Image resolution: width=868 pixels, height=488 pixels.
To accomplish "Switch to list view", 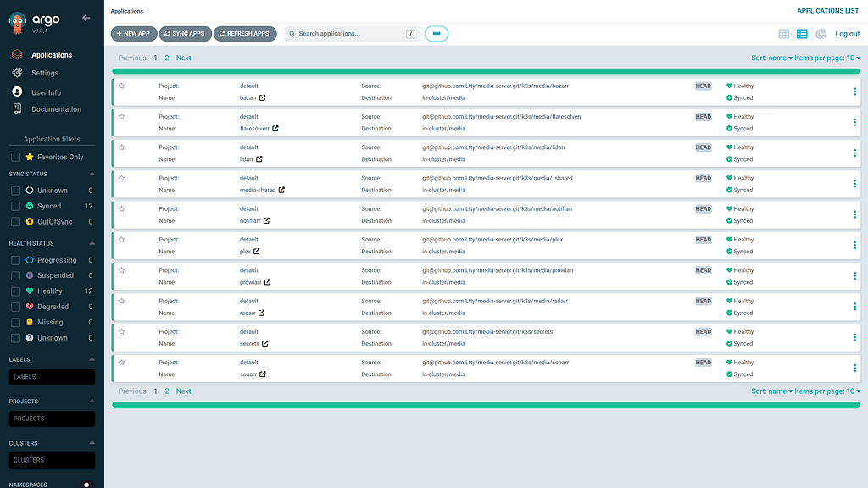I will coord(802,34).
